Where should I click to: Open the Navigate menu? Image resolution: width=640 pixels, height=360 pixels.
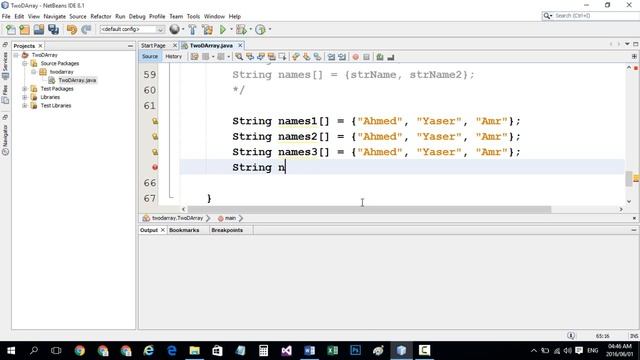click(54, 16)
